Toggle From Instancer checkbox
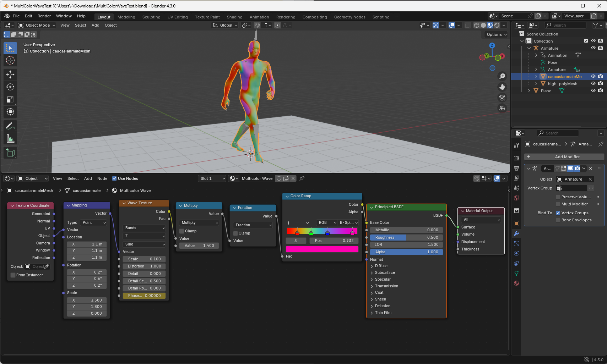 (x=13, y=275)
